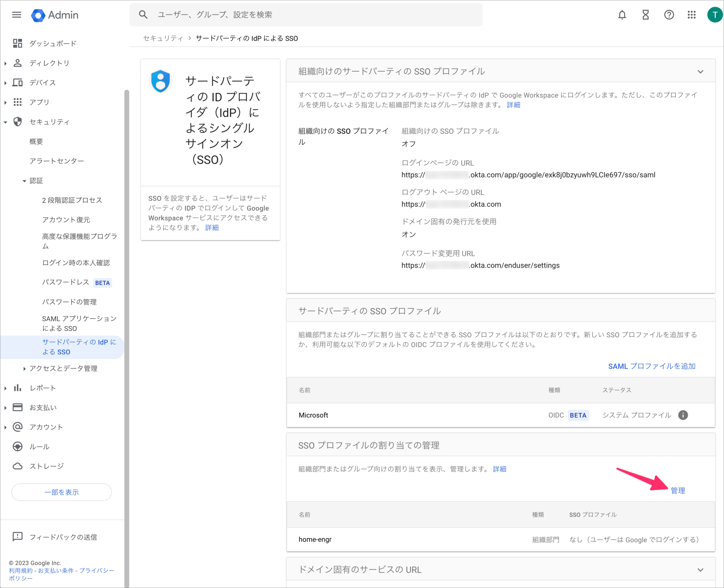Click the account avatar T icon
724x588 pixels.
click(x=715, y=15)
